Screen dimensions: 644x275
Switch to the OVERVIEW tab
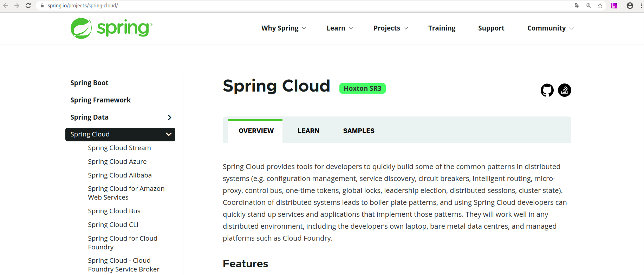(255, 131)
